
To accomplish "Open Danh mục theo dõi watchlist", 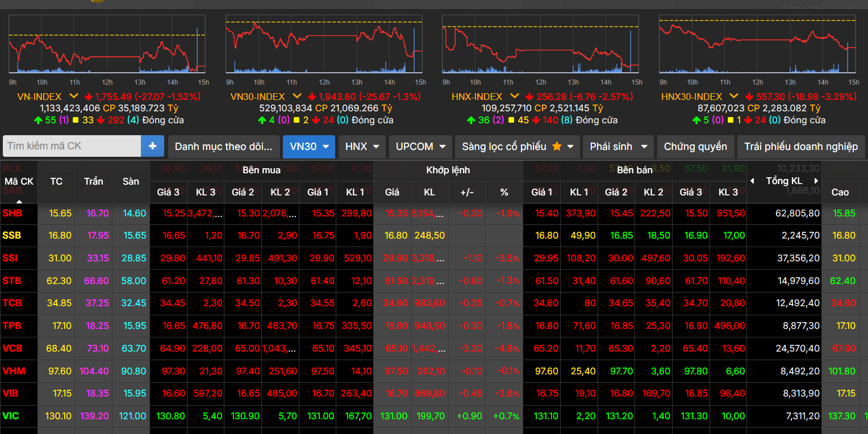I will [223, 147].
